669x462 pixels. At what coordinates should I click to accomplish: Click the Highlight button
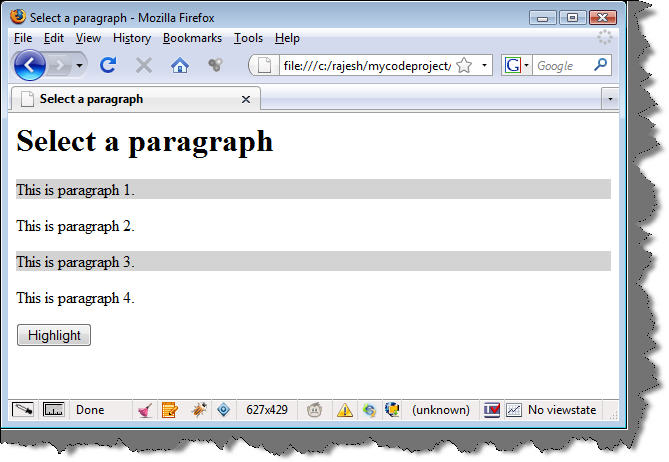point(54,335)
